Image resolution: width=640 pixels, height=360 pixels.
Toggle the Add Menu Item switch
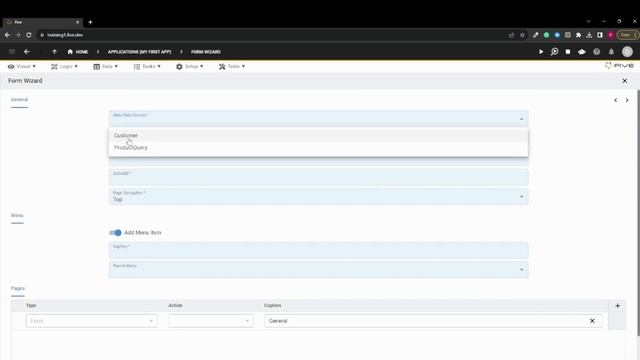click(115, 233)
